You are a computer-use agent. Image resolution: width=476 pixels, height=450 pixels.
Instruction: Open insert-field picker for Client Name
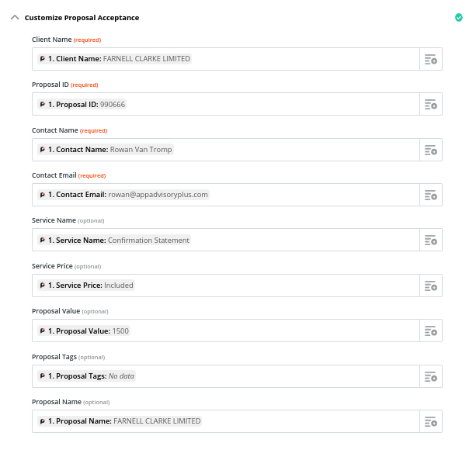(x=431, y=59)
